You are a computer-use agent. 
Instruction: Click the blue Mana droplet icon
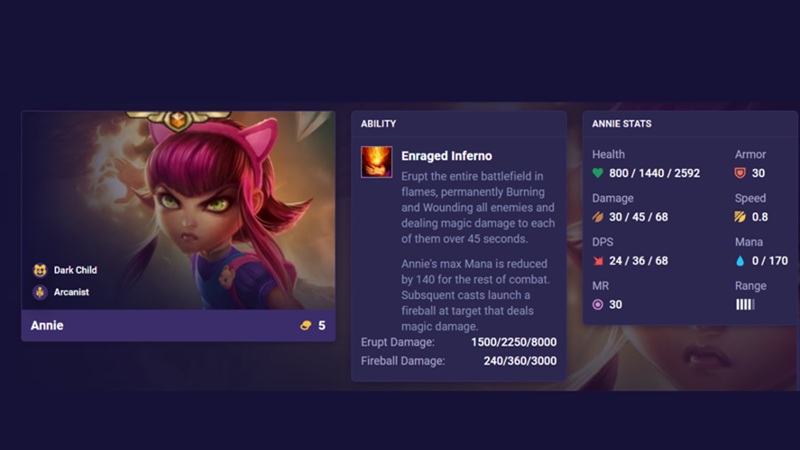click(740, 261)
